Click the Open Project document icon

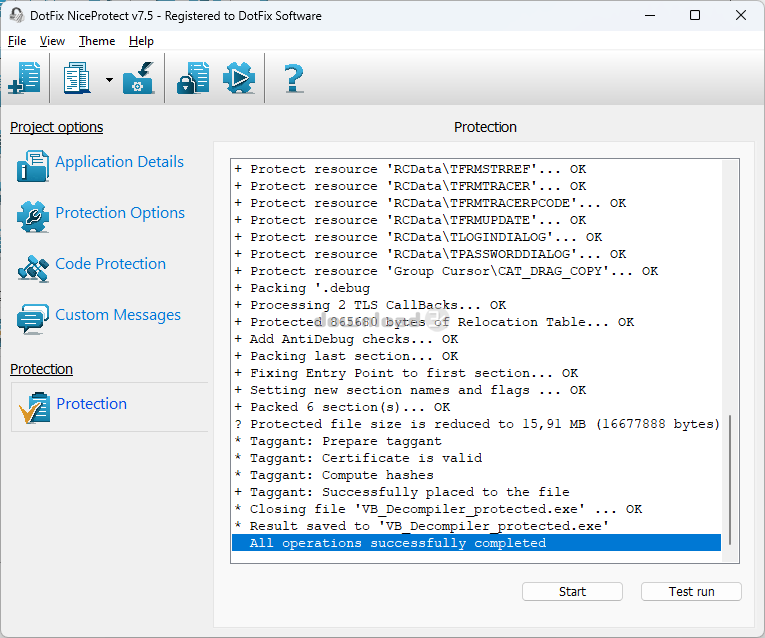click(77, 78)
